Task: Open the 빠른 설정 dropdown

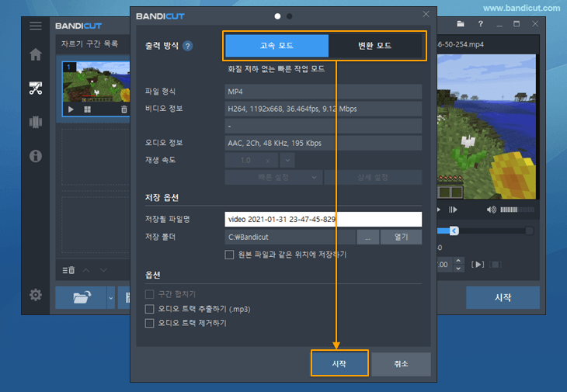Action: tap(273, 178)
